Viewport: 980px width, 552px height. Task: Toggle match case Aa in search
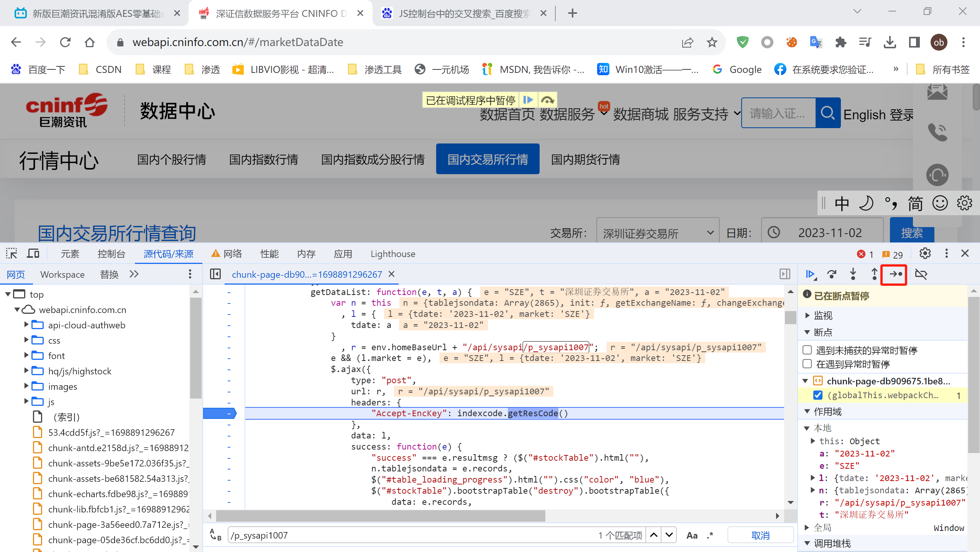(692, 536)
